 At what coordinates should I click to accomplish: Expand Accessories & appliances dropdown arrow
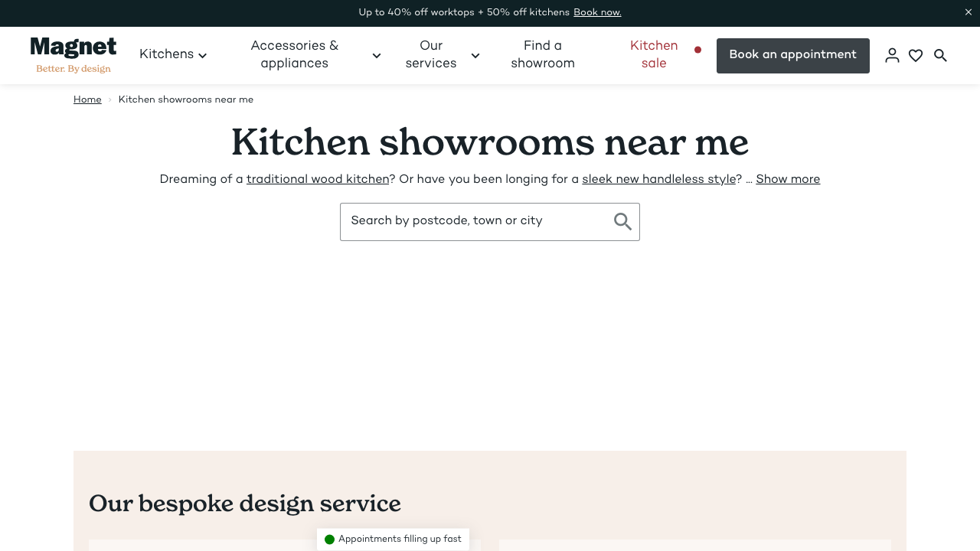376,55
